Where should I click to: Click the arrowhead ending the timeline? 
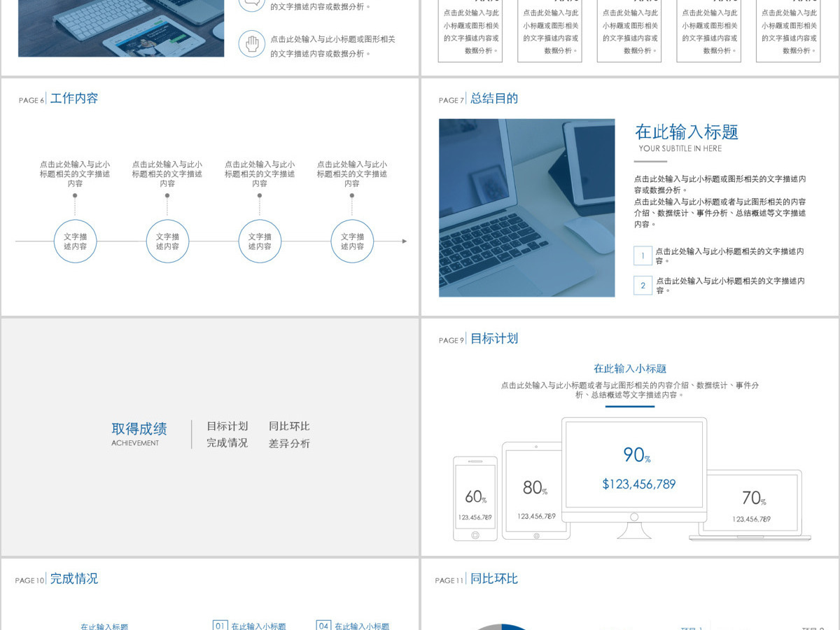(404, 241)
